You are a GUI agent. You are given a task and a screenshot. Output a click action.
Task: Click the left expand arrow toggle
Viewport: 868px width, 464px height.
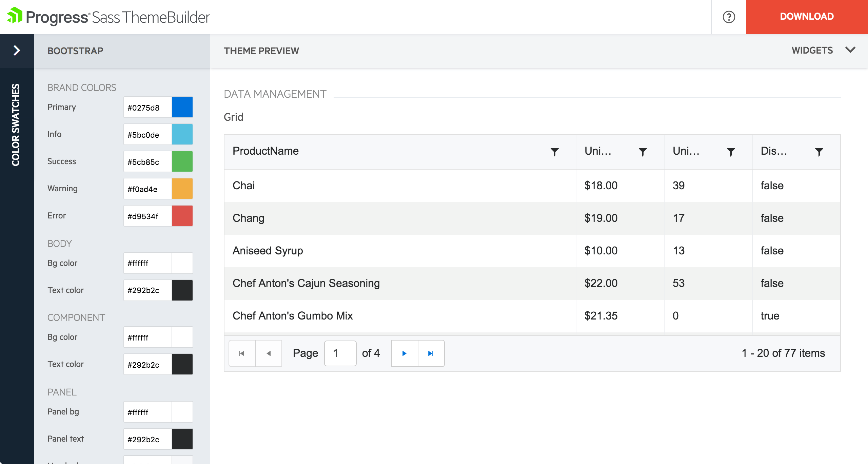point(17,51)
